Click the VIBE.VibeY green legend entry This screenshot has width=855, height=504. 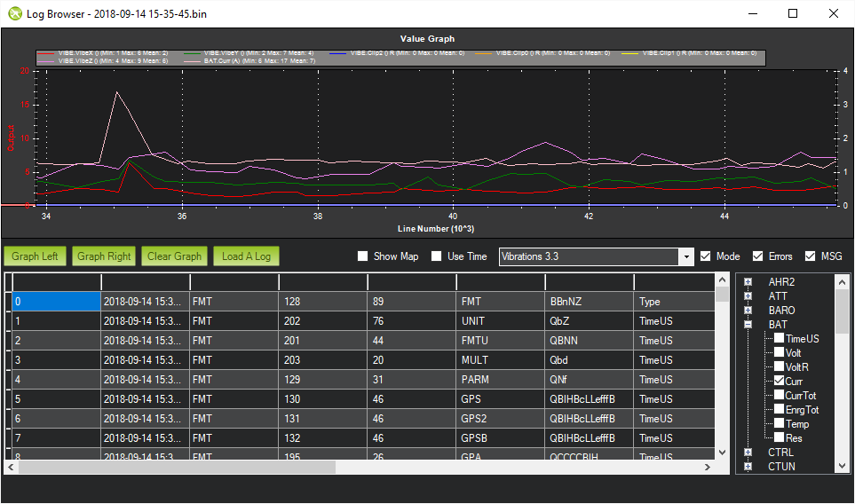coord(249,53)
